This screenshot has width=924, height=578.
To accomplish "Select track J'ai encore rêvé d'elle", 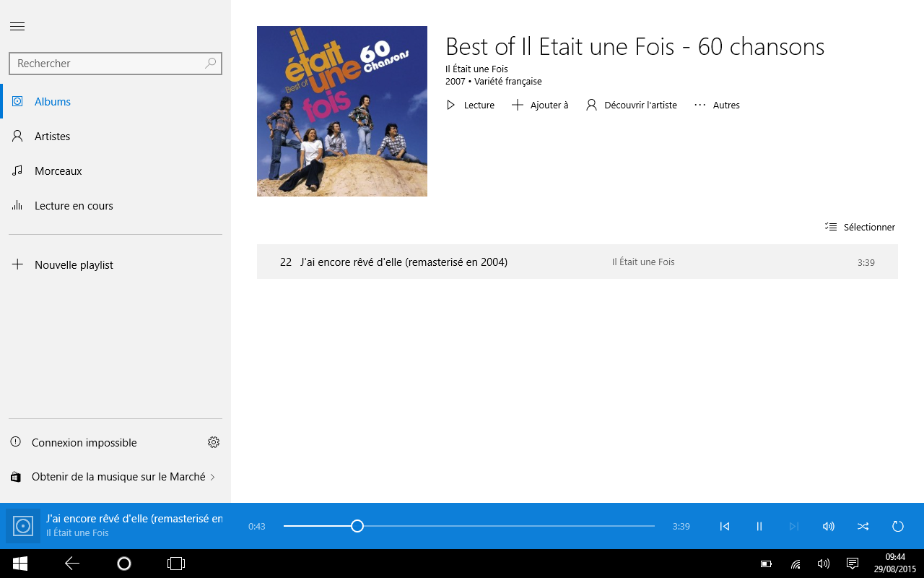I will pyautogui.click(x=577, y=262).
